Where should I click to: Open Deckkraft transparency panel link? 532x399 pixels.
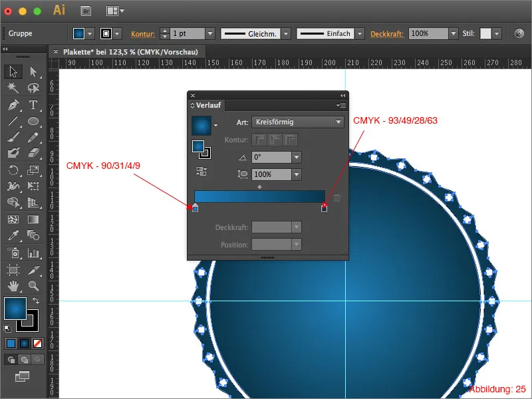point(387,34)
